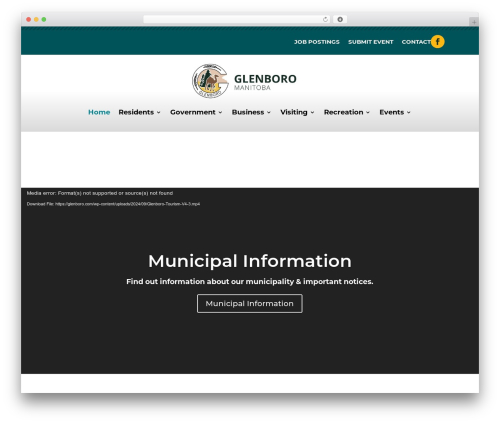Click the Glenboro crest logo
The width and height of the screenshot is (500, 423).
tap(210, 81)
